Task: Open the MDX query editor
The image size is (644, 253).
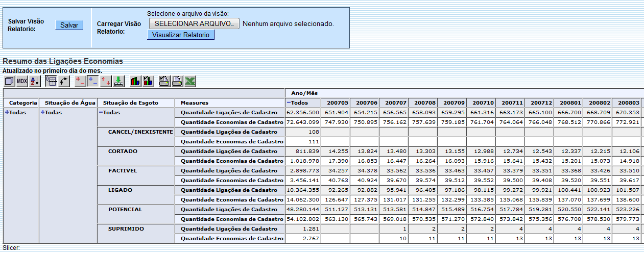Action: [x=22, y=81]
